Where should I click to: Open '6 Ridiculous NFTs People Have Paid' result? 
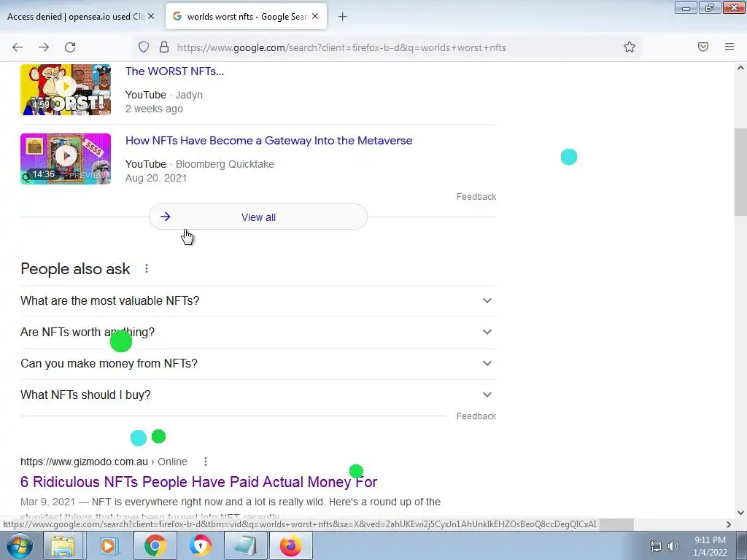coord(198,482)
